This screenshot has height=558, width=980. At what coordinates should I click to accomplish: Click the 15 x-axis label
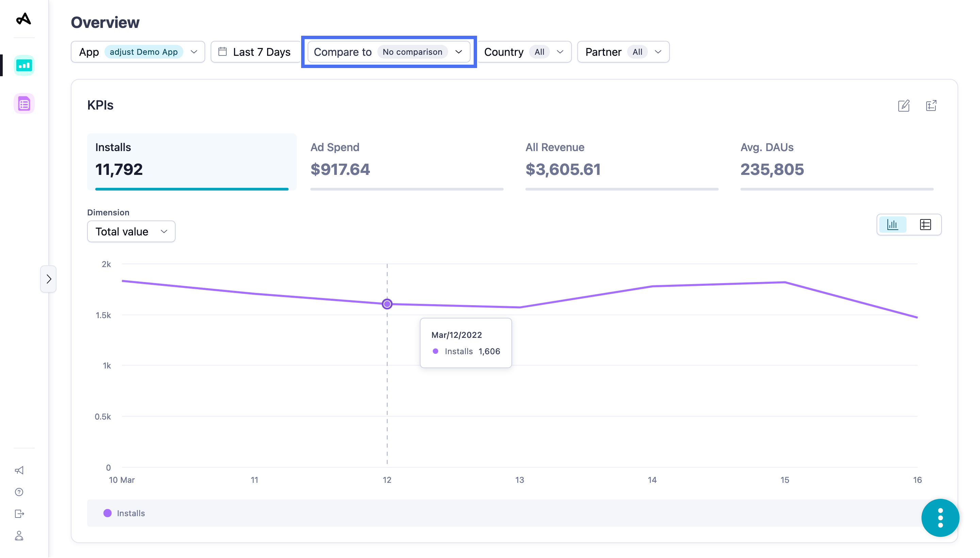click(x=785, y=480)
